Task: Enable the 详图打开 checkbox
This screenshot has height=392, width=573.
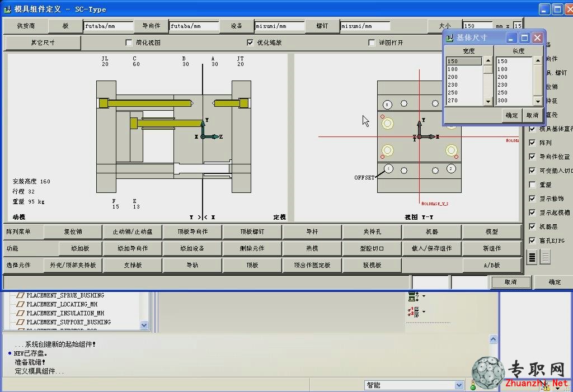Action: [x=372, y=42]
